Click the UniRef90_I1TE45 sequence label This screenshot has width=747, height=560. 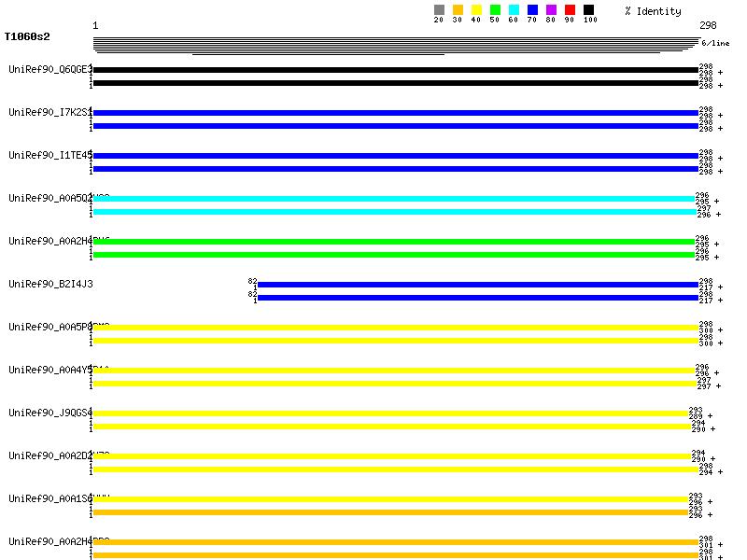tap(50, 155)
